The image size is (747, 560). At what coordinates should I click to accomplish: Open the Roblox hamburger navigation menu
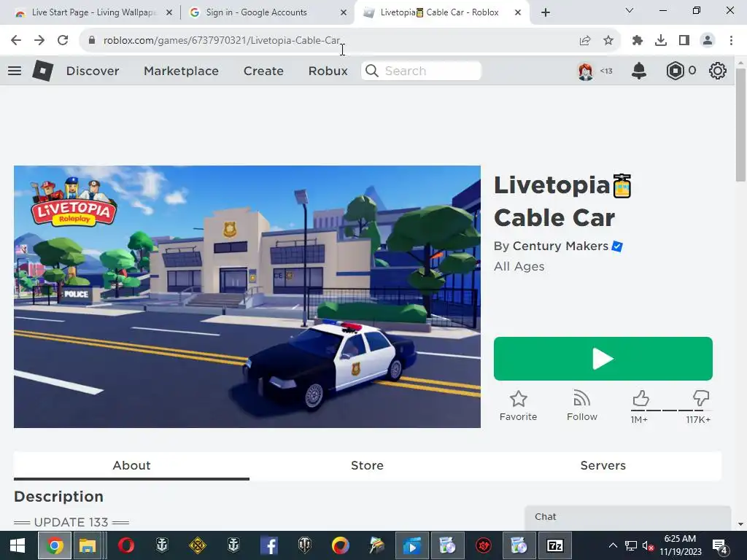point(15,71)
